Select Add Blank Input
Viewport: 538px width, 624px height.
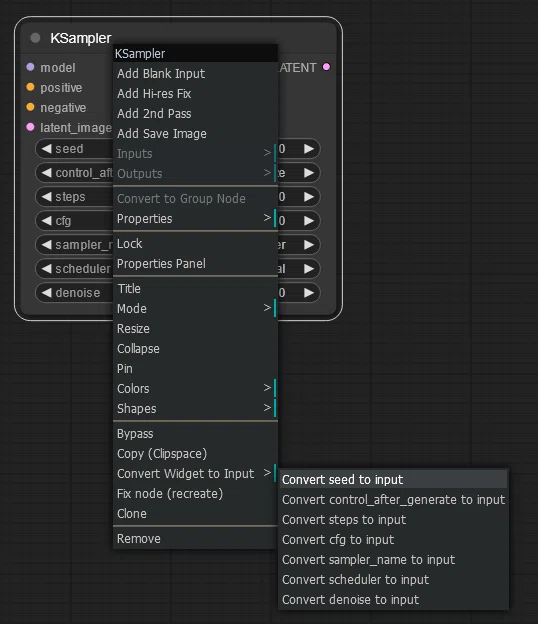pos(195,74)
